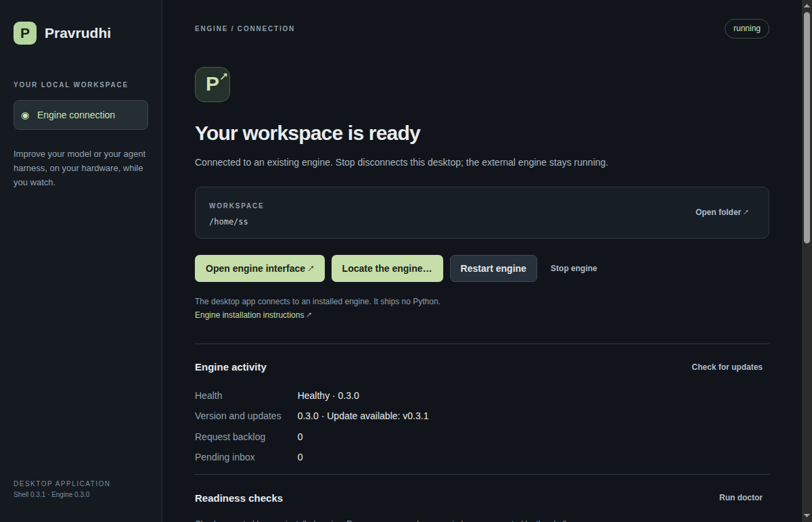The image size is (812, 522).
Task: Run doctor readiness checks
Action: [x=741, y=498]
